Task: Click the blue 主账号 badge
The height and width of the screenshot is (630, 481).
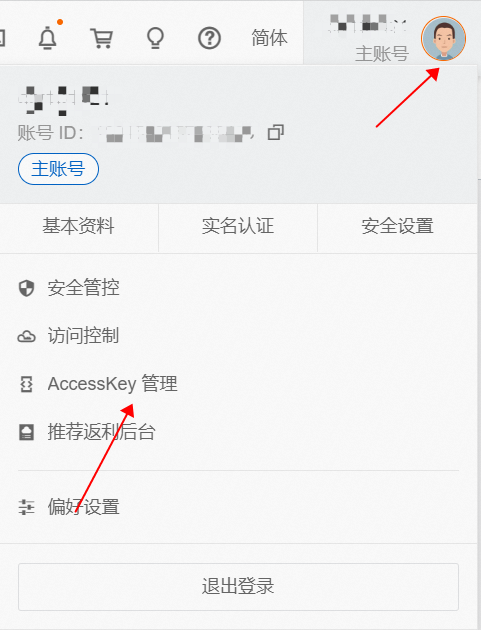Action: pos(58,169)
